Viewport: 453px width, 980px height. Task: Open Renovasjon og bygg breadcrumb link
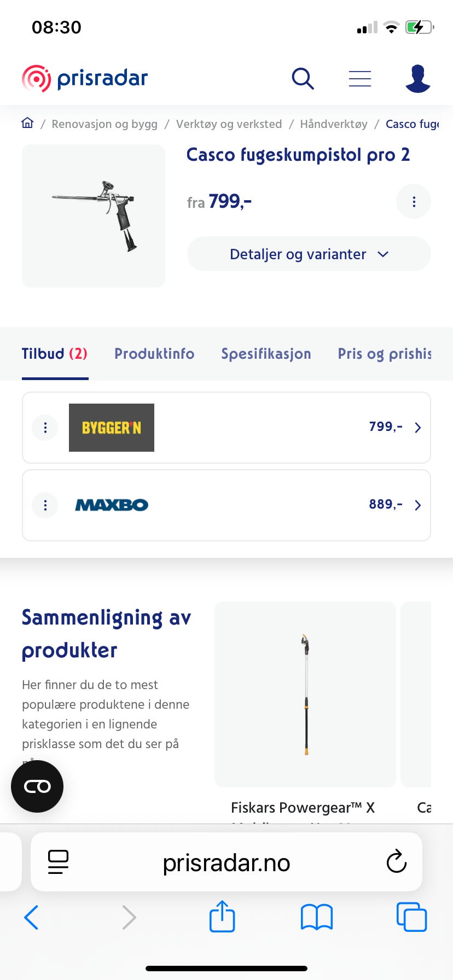(104, 124)
